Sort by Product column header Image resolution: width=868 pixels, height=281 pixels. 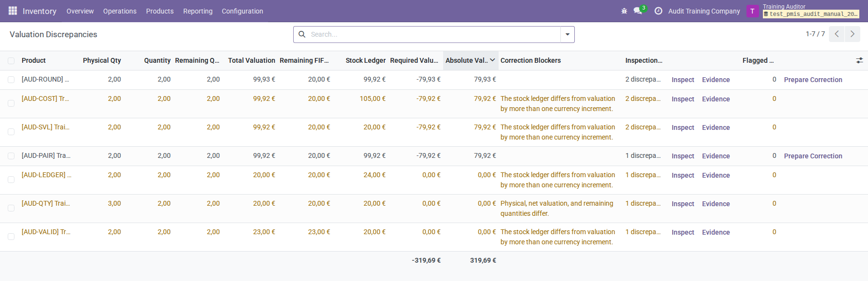34,60
